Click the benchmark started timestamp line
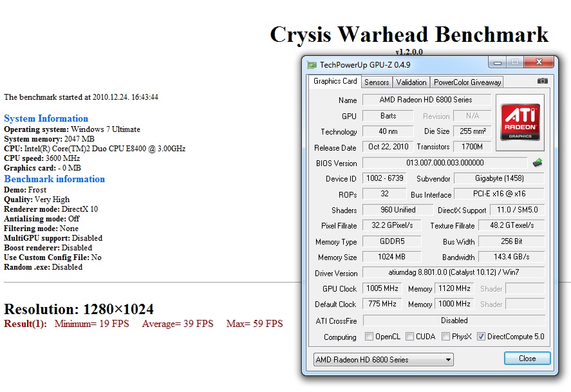The height and width of the screenshot is (392, 571). [81, 97]
